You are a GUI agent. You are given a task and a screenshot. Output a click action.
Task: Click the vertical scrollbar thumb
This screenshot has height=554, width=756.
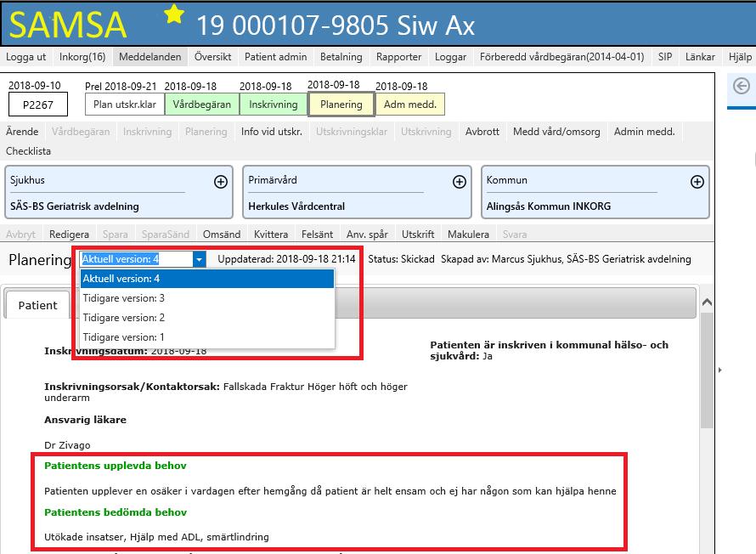pos(707,370)
